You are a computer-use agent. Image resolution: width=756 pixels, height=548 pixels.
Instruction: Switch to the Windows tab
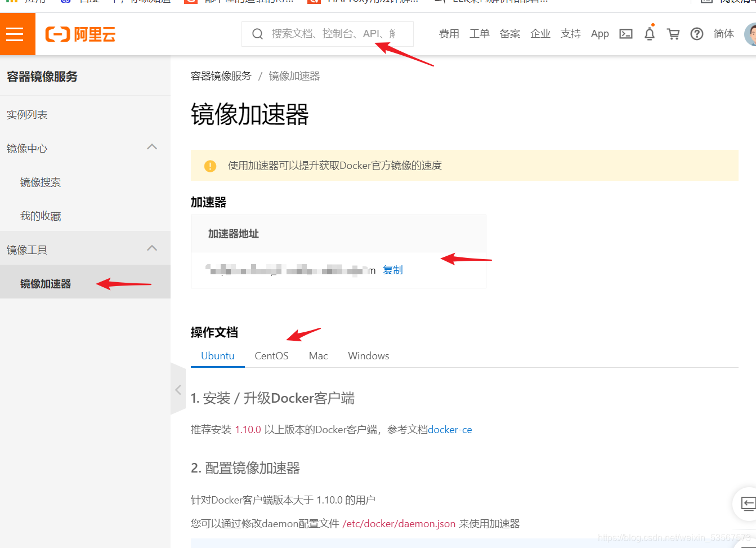coord(369,356)
